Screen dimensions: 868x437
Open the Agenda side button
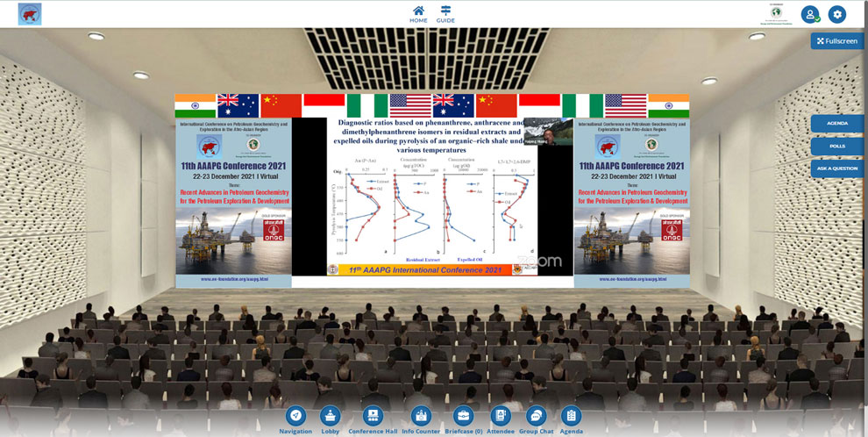pyautogui.click(x=837, y=124)
